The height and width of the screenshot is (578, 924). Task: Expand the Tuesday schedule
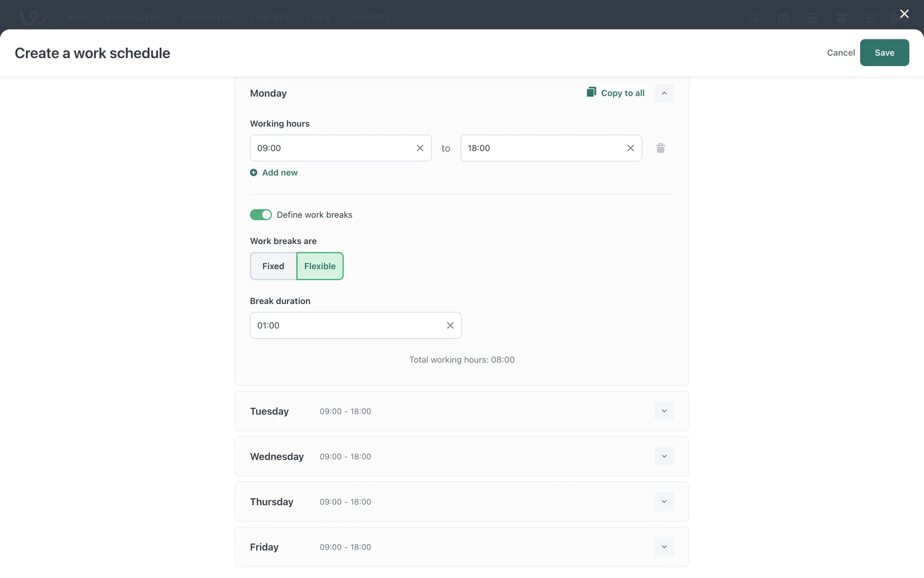click(664, 411)
